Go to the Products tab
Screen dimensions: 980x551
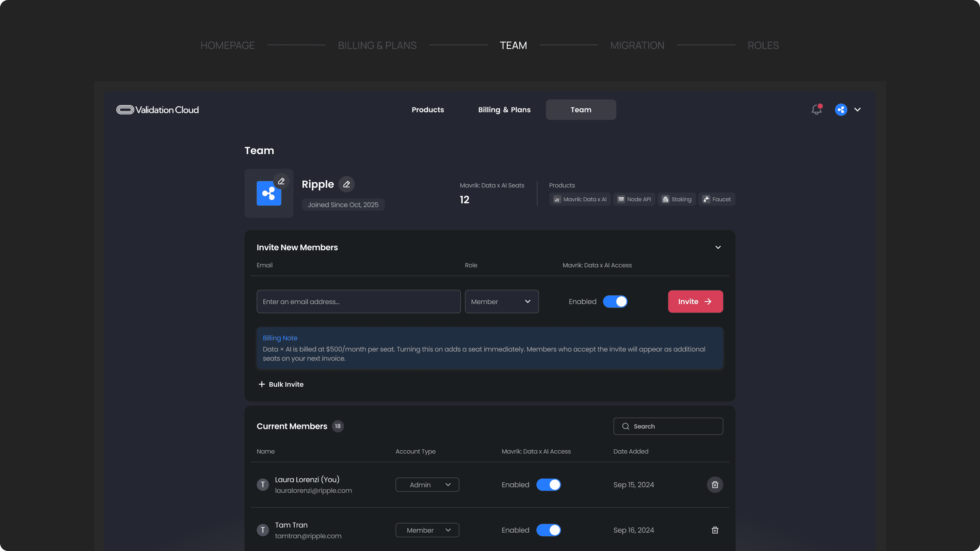428,110
